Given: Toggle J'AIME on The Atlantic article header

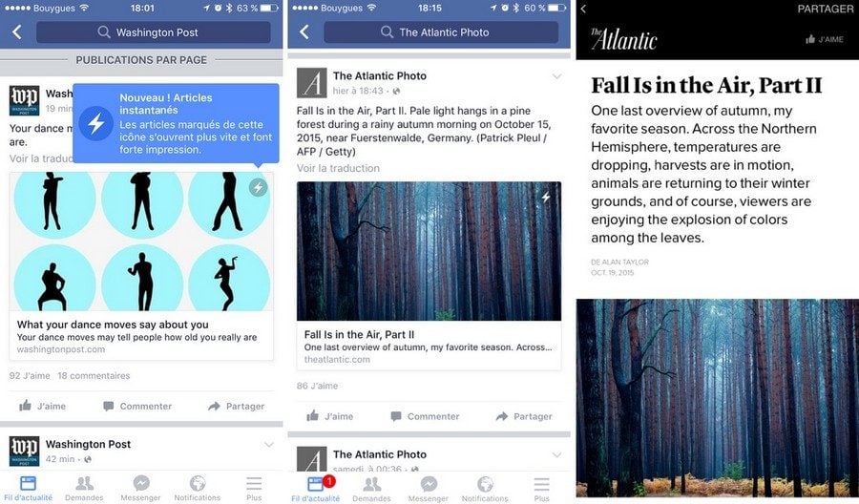Looking at the screenshot, I should click(825, 39).
